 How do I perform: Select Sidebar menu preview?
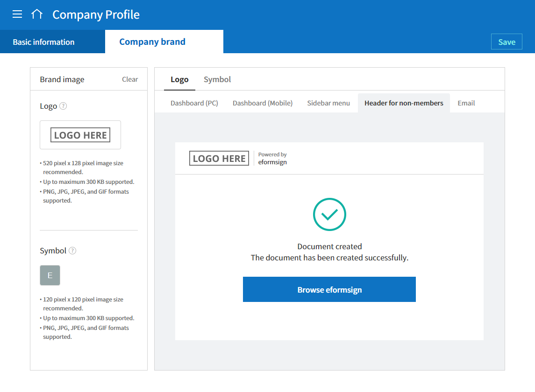(328, 103)
